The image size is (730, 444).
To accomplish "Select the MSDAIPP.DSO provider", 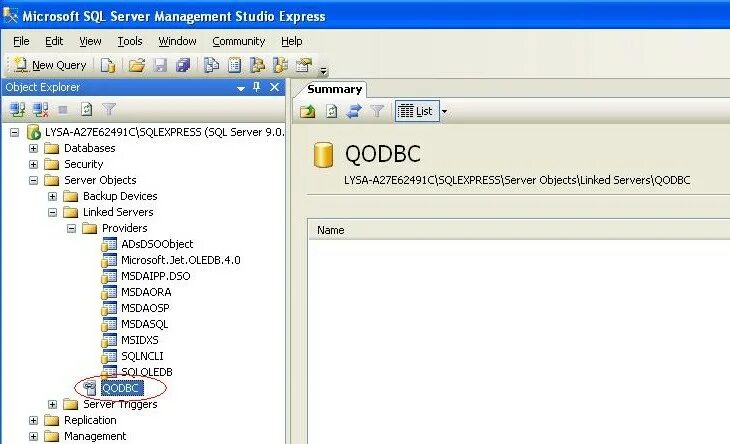I will tap(155, 276).
